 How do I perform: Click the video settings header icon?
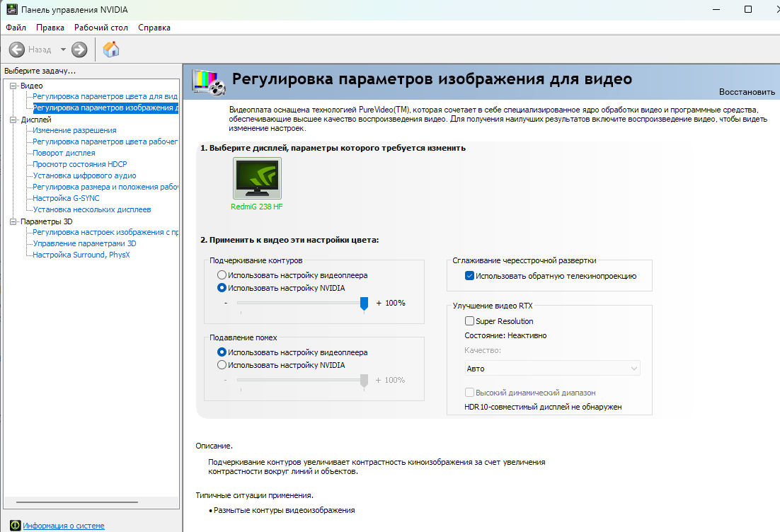(x=209, y=82)
